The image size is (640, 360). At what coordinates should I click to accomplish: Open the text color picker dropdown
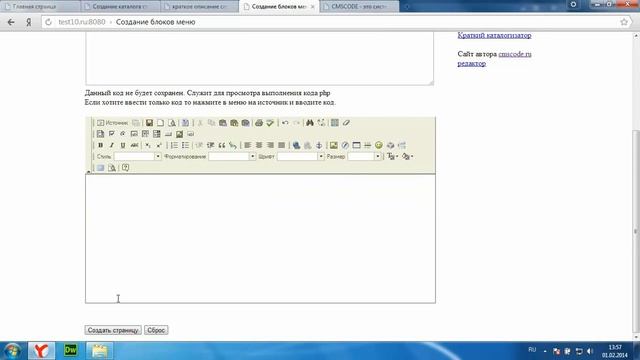tap(393, 156)
